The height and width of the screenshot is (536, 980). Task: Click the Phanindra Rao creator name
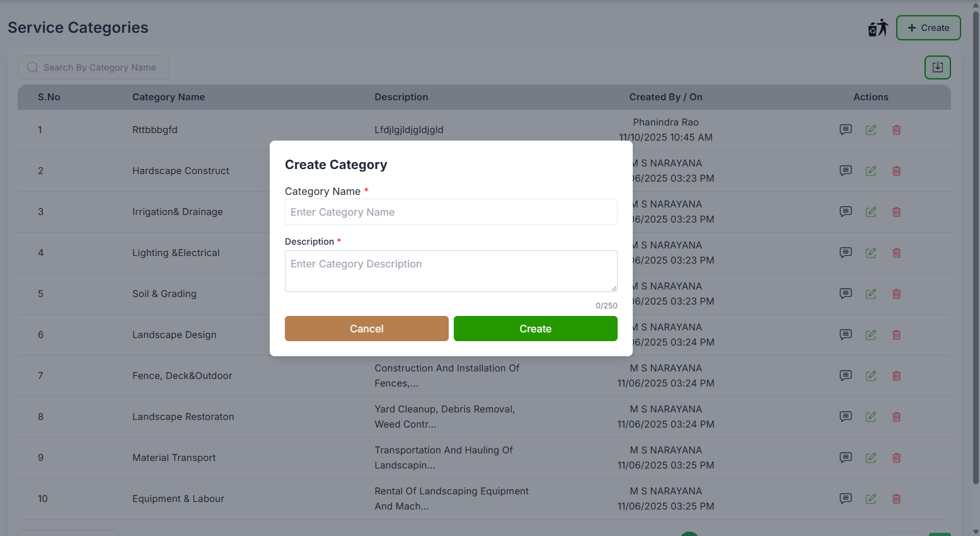666,122
